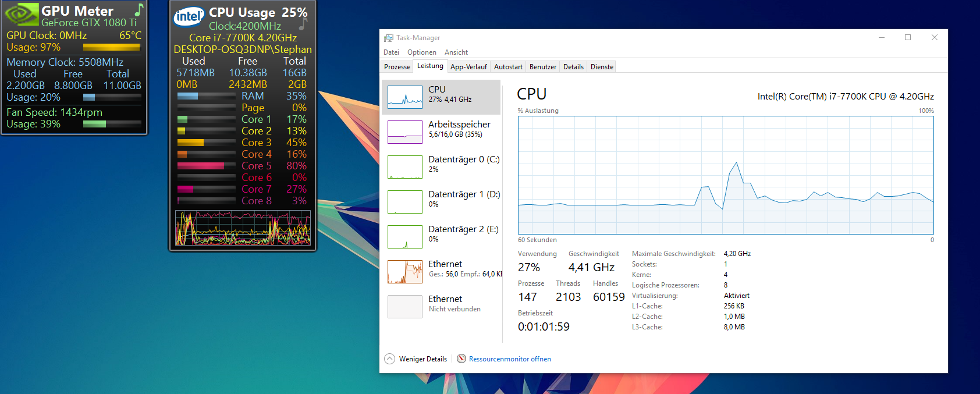Select Datenträger 1 (D:) entry
The height and width of the screenshot is (394, 980).
click(x=441, y=202)
